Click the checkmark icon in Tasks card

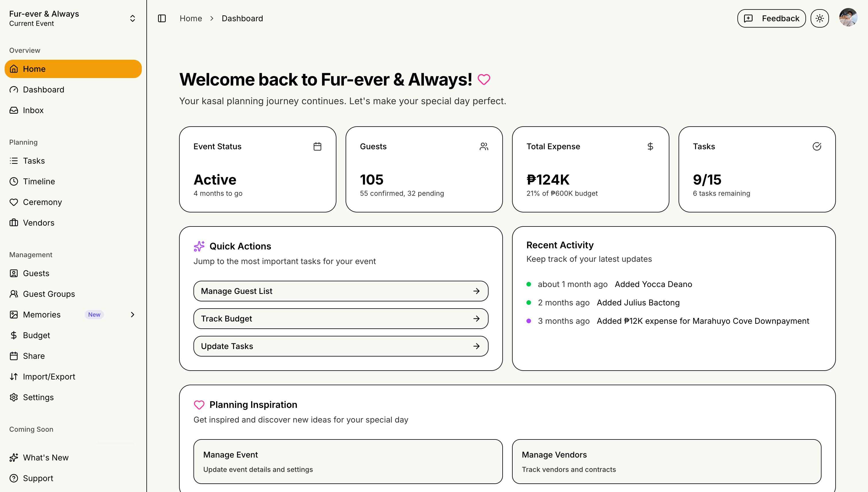pyautogui.click(x=817, y=146)
